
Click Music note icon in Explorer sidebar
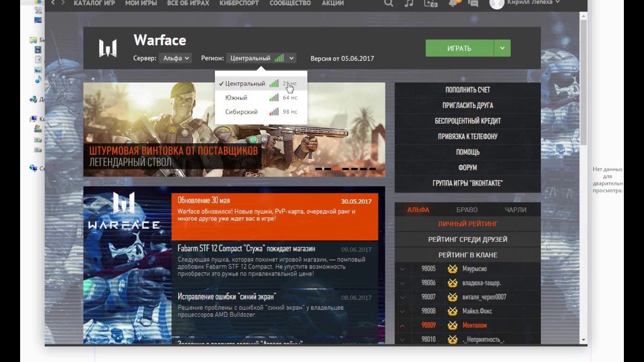38,79
